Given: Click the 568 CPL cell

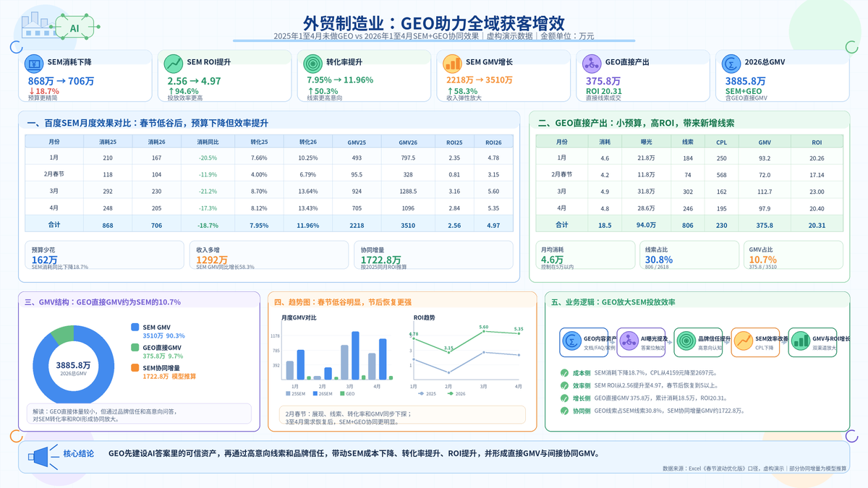Looking at the screenshot, I should click(x=721, y=174).
